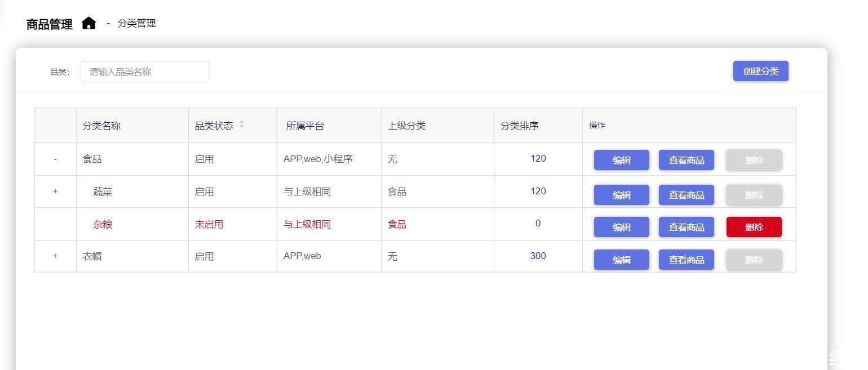Sort 品类状态 column descending with caret icon
Image resolution: width=868 pixels, height=370 pixels.
click(242, 127)
